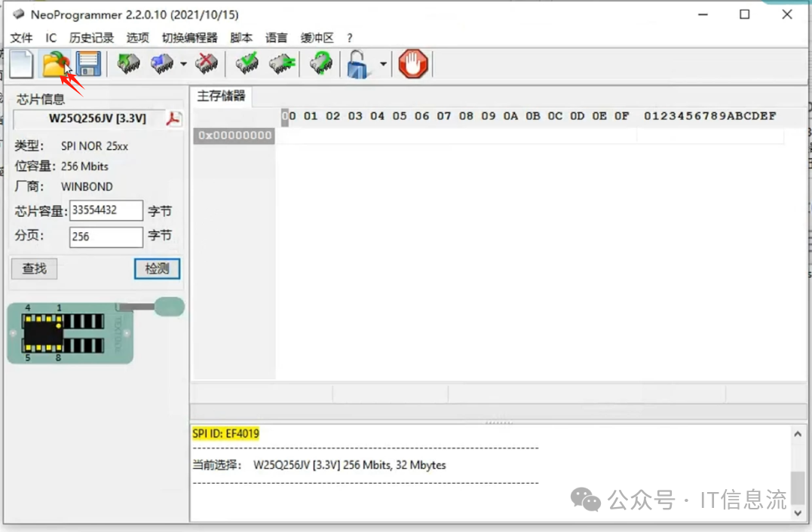Click the log scrollbar thumb

pyautogui.click(x=798, y=487)
